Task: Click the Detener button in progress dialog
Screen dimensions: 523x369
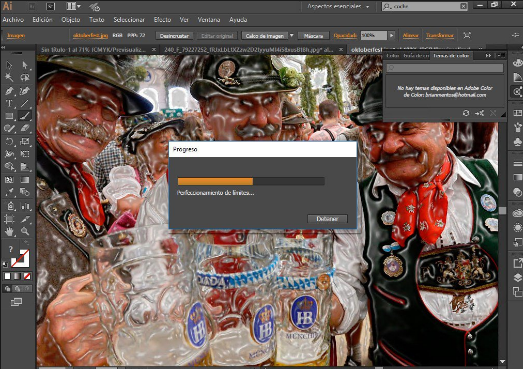Action: tap(327, 219)
